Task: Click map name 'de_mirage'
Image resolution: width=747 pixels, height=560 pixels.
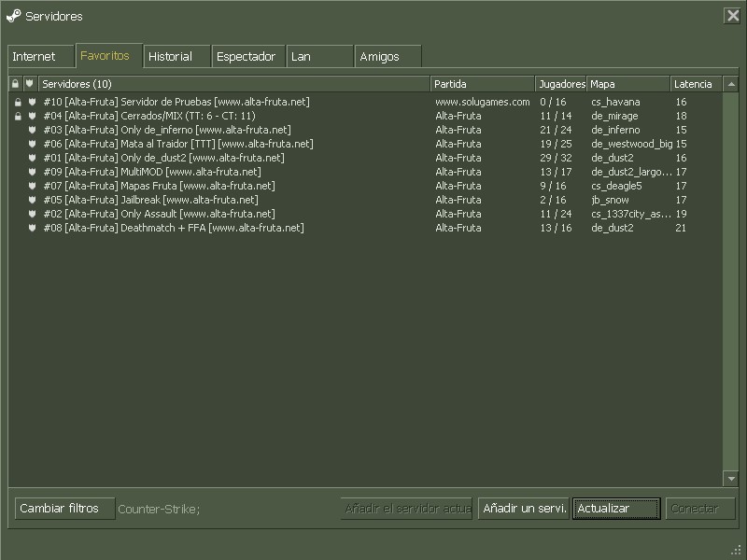Action: coord(614,116)
